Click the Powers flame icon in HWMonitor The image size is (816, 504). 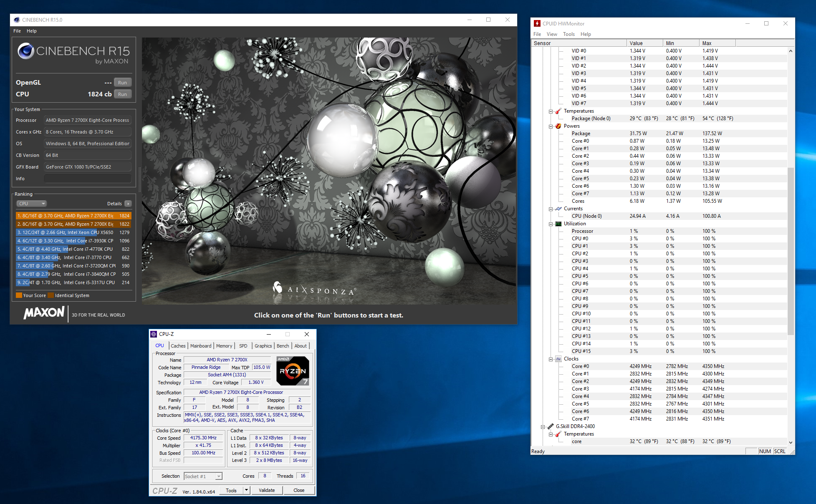(558, 126)
